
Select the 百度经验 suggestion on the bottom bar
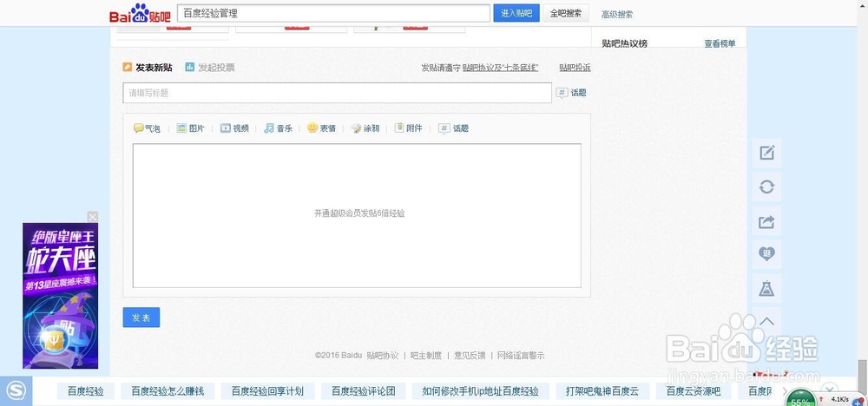(x=86, y=391)
